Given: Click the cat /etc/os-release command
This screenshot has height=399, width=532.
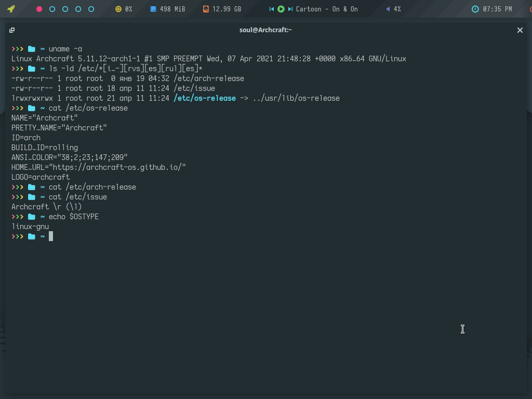Looking at the screenshot, I should [88, 108].
